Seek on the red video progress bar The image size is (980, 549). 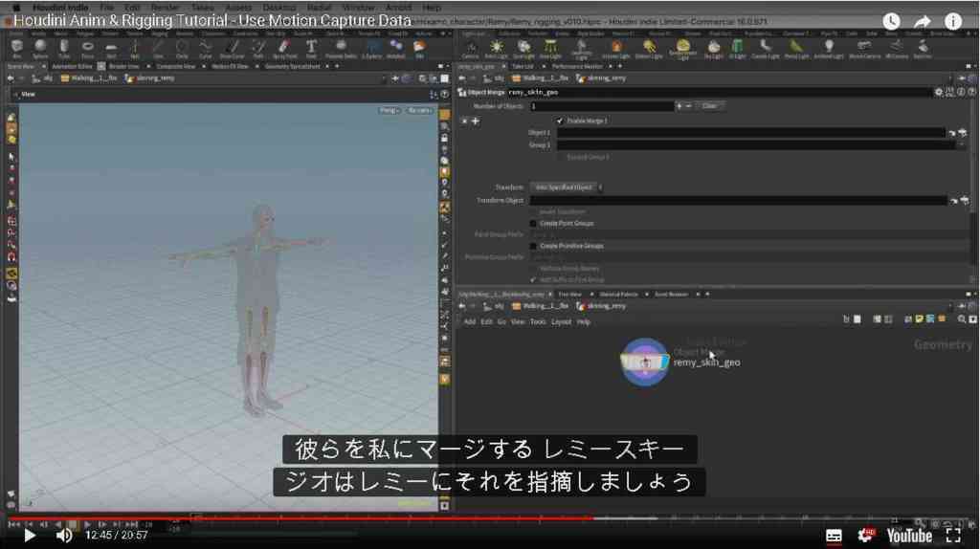[x=300, y=517]
